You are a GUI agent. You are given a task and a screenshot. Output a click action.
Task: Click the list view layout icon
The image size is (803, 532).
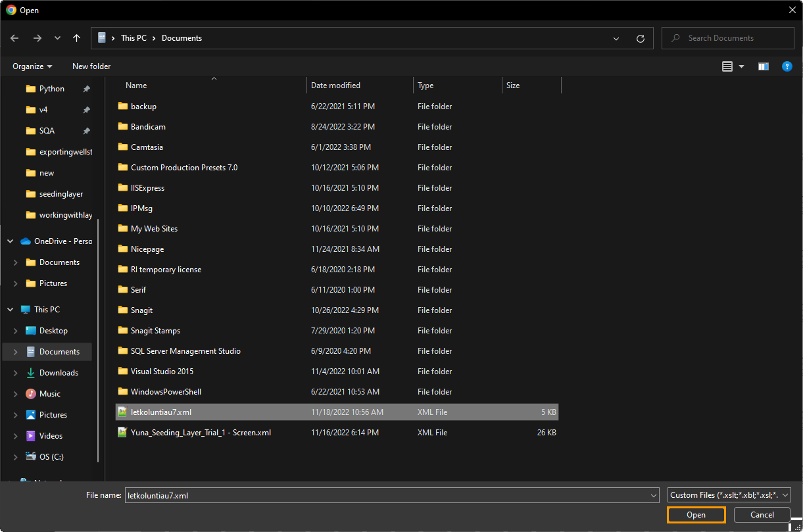[x=727, y=66]
